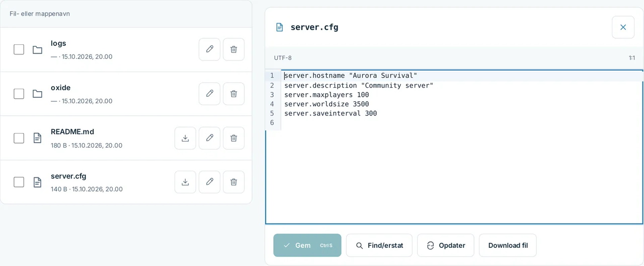Close the server.cfg editor panel
This screenshot has height=266, width=644.
623,27
